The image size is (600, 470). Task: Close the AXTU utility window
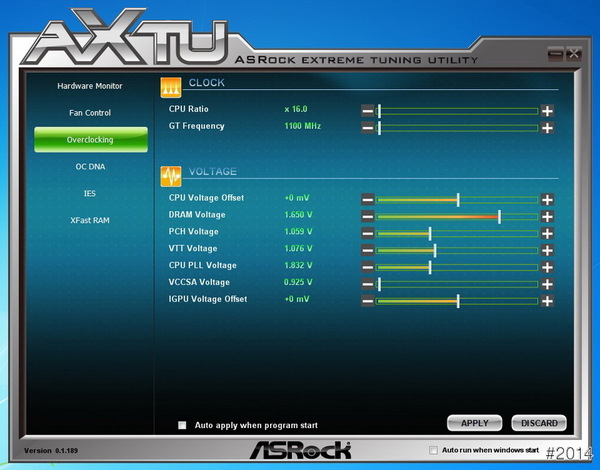(573, 54)
